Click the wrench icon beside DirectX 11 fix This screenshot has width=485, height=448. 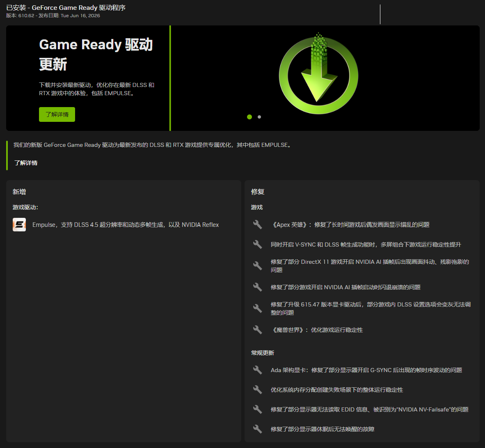click(257, 266)
